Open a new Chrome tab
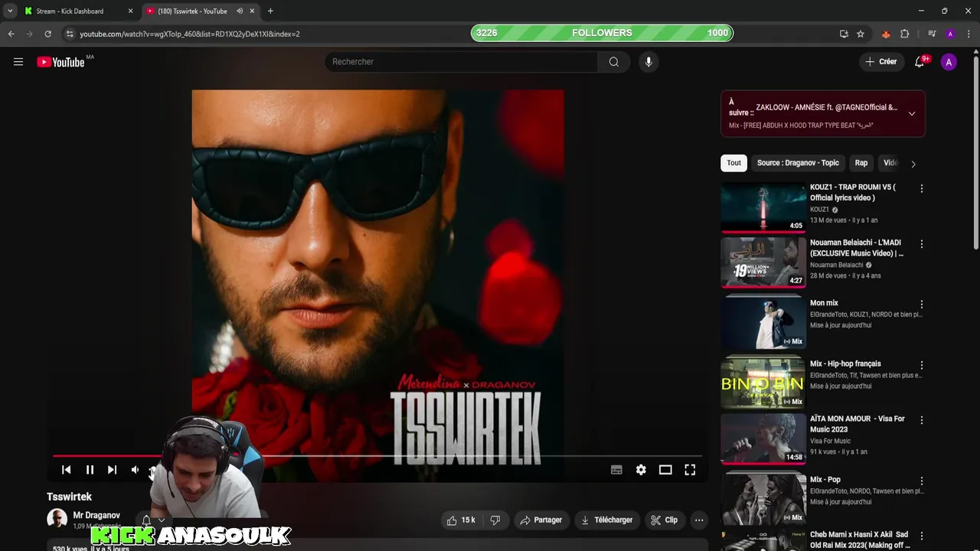980x551 pixels. tap(270, 11)
